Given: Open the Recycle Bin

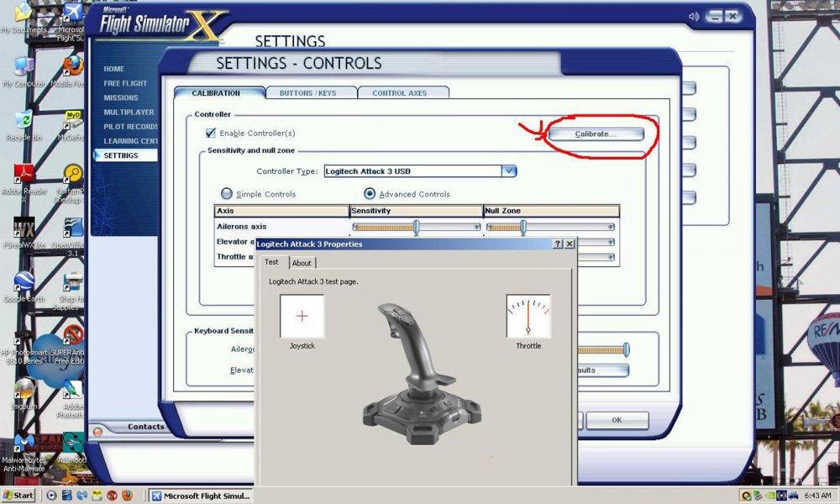Looking at the screenshot, I should click(x=24, y=126).
